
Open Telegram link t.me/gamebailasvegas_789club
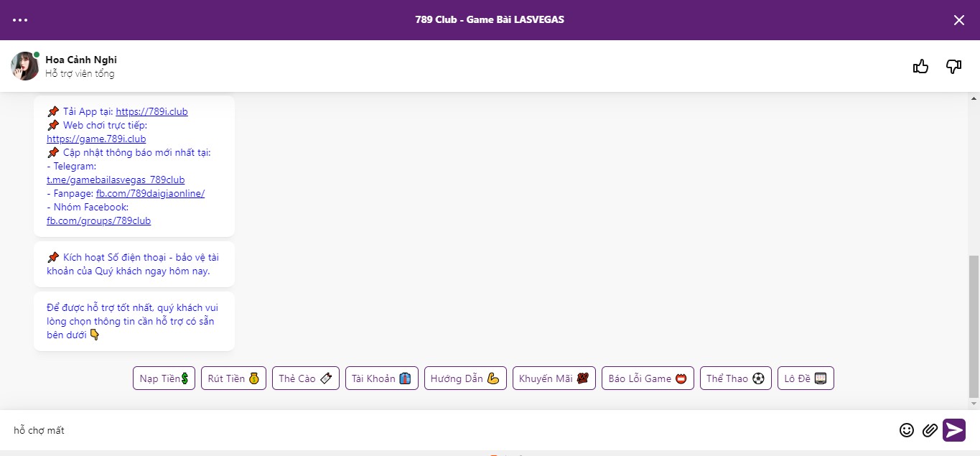pyautogui.click(x=116, y=180)
